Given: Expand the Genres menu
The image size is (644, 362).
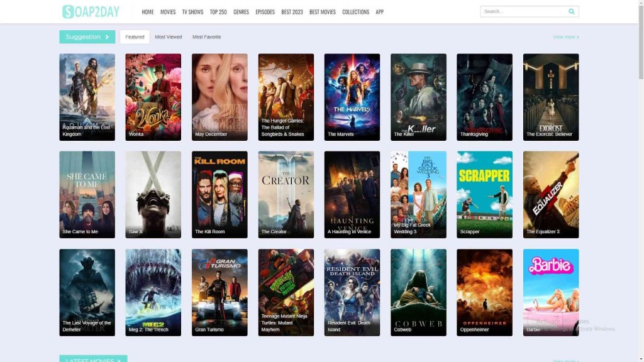Looking at the screenshot, I should 241,12.
